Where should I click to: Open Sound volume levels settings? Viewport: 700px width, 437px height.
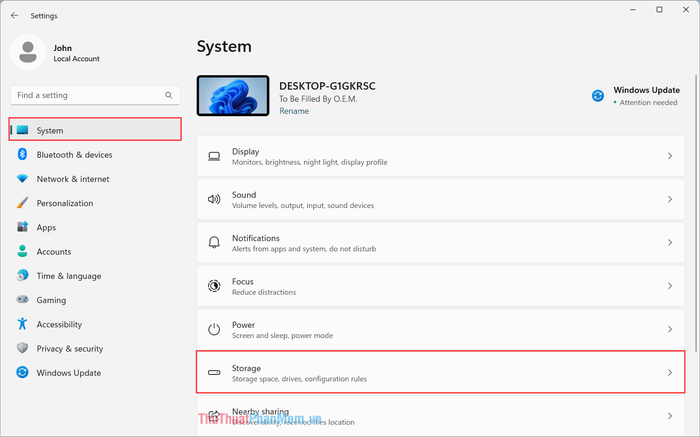441,199
